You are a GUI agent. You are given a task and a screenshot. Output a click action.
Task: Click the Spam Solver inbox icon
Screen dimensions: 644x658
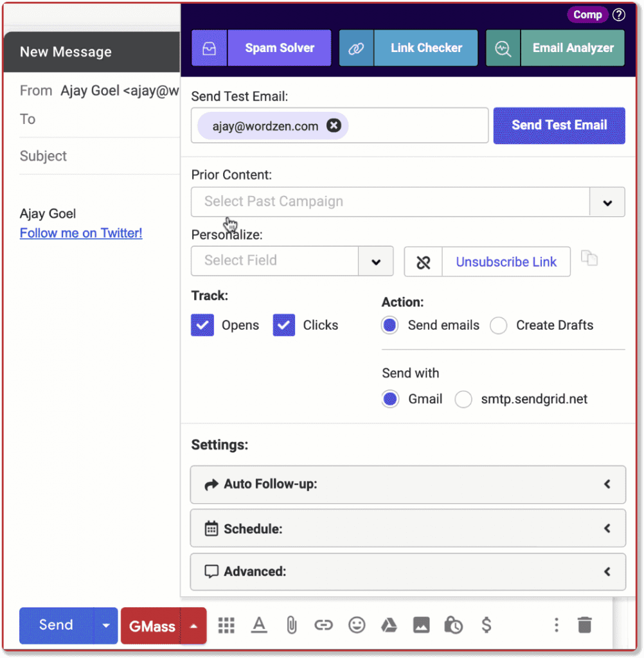pyautogui.click(x=209, y=48)
